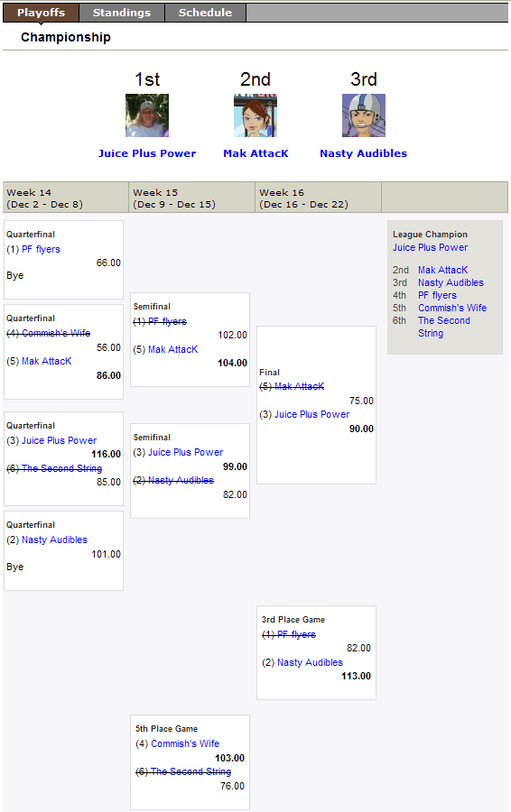Click Mak AttacK in the top Semifinal
Screen dimensions: 511x812
click(173, 349)
